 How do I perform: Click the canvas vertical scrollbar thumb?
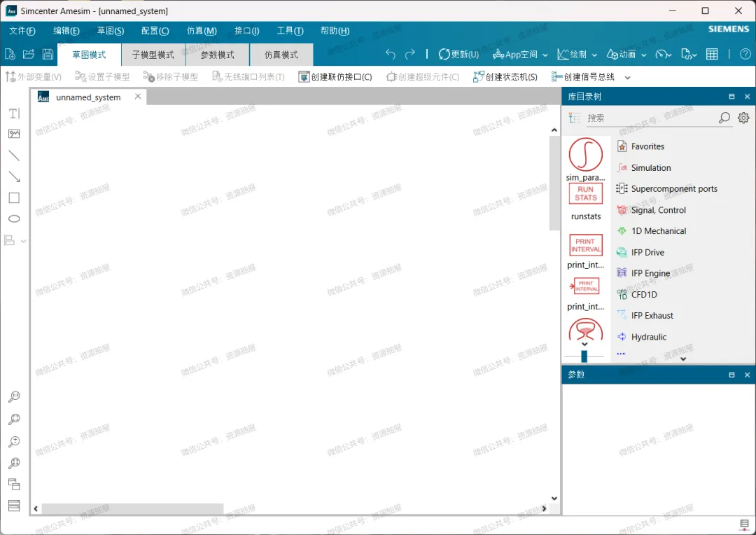tap(554, 182)
